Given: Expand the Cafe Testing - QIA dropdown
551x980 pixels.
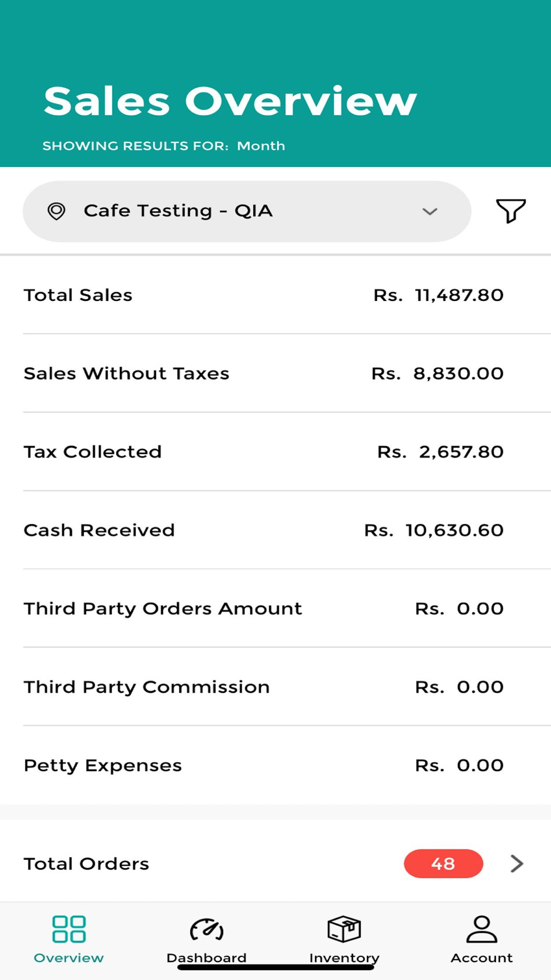Looking at the screenshot, I should (x=247, y=211).
